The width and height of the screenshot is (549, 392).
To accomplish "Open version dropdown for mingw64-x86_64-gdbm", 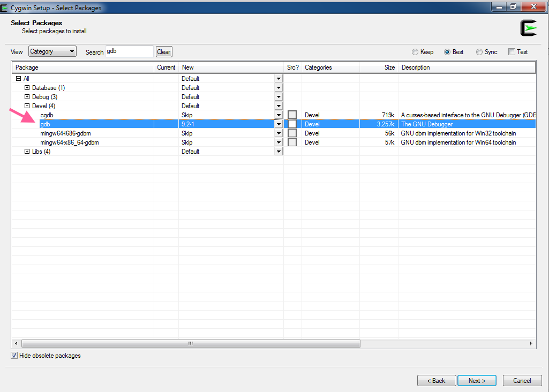I will [279, 142].
